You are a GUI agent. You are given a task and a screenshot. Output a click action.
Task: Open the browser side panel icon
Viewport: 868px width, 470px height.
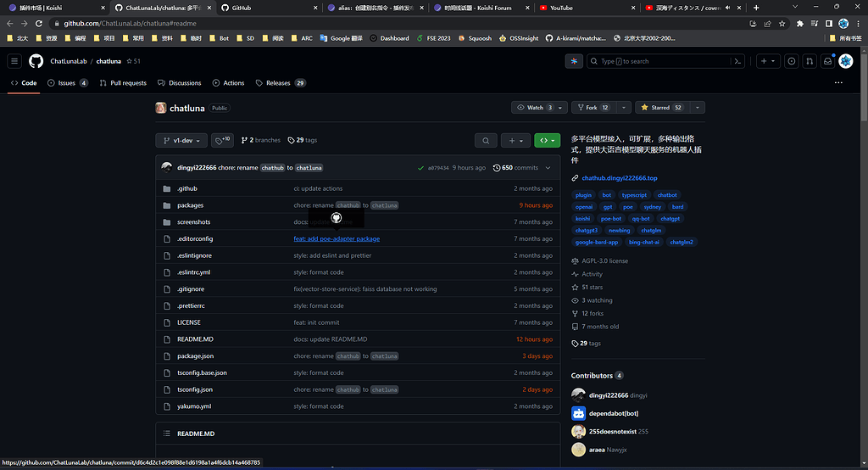(x=829, y=23)
